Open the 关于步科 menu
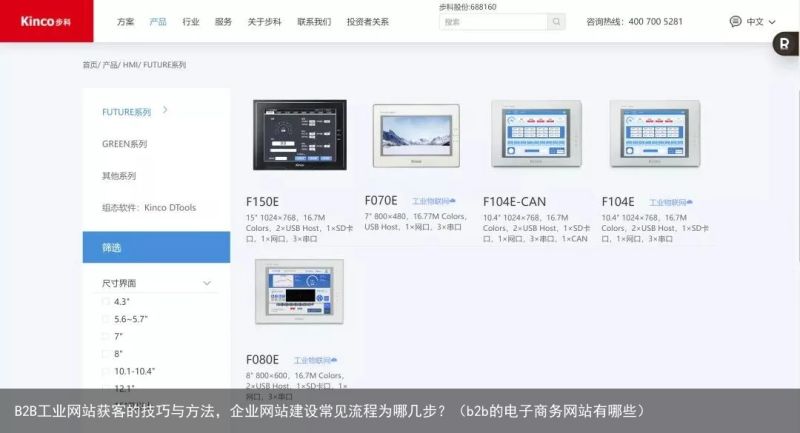The image size is (800, 433). click(x=264, y=22)
